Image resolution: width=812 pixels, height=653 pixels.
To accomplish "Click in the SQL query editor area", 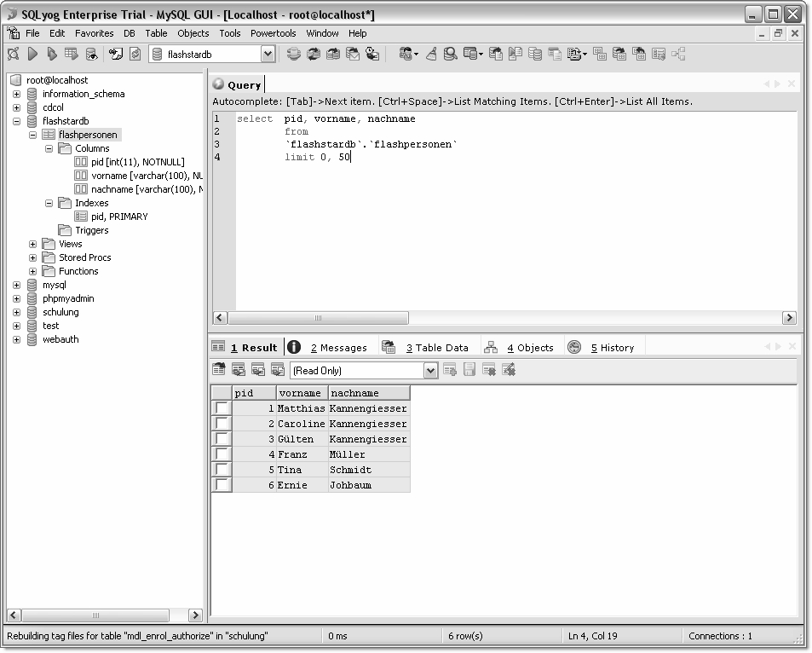I will pos(511,230).
